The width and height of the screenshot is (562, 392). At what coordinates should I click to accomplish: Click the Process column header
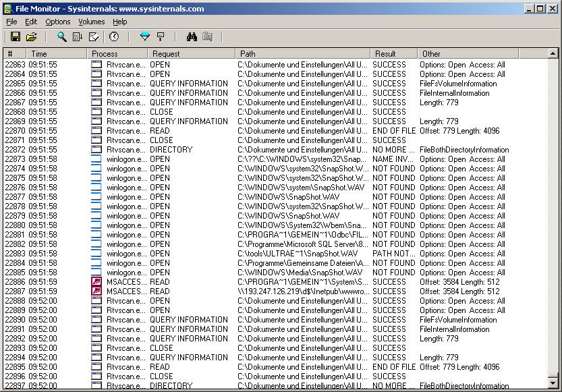coord(117,54)
